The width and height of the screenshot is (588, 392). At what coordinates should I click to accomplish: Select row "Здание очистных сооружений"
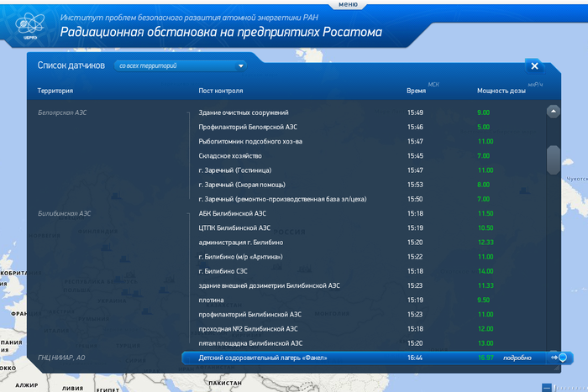point(244,112)
